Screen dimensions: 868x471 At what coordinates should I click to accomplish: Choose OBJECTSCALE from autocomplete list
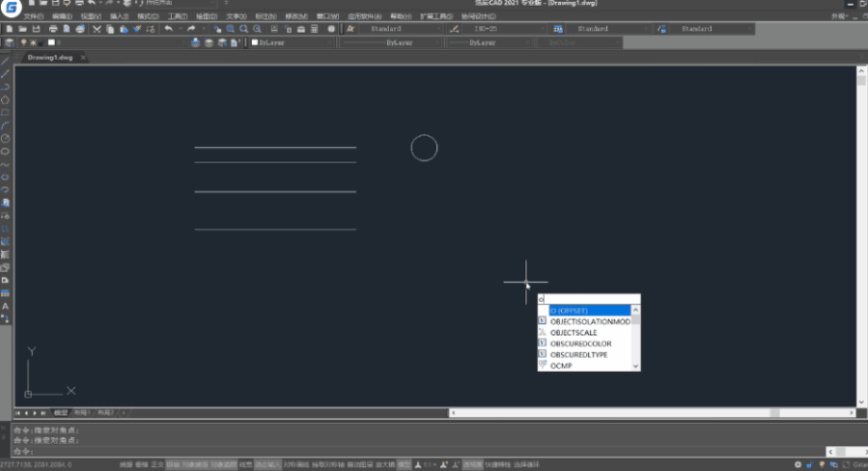tap(574, 333)
